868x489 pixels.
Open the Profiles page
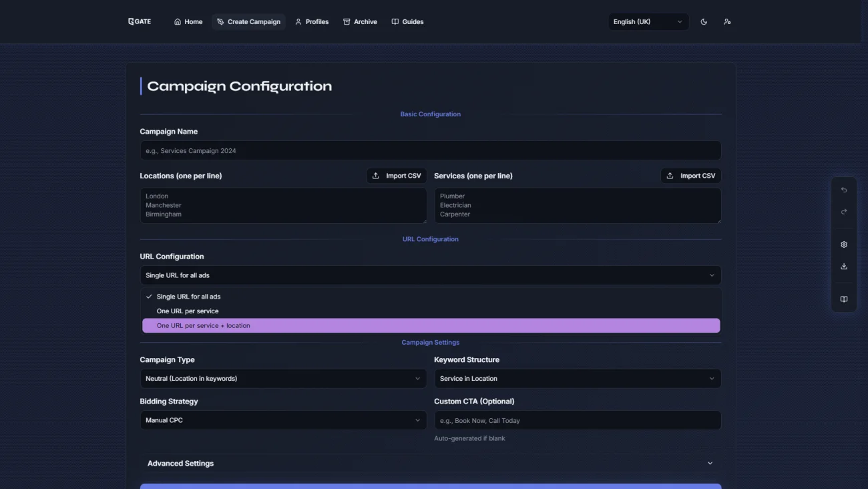(312, 22)
